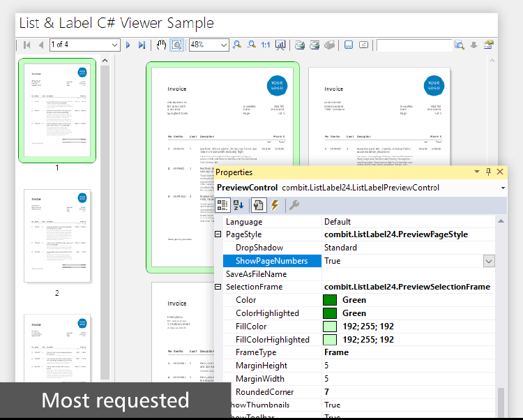Go to previous page arrow
The image size is (523, 420).
pos(40,45)
